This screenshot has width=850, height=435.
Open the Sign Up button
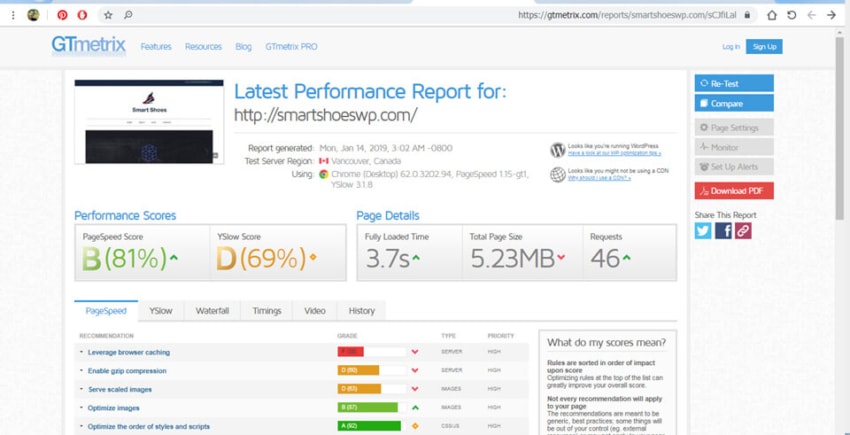pyautogui.click(x=764, y=47)
